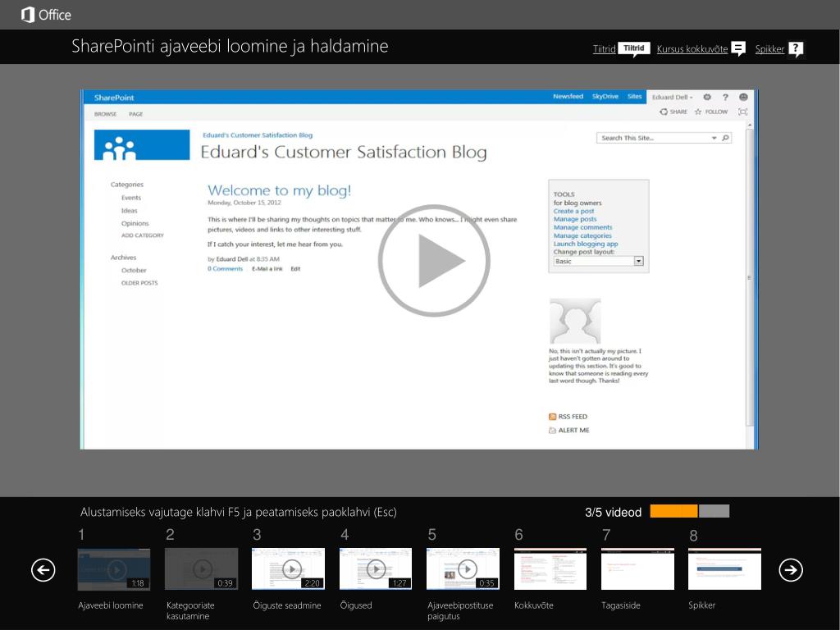Open the Eduard Dell account dropdown
This screenshot has width=840, height=630.
click(x=673, y=97)
